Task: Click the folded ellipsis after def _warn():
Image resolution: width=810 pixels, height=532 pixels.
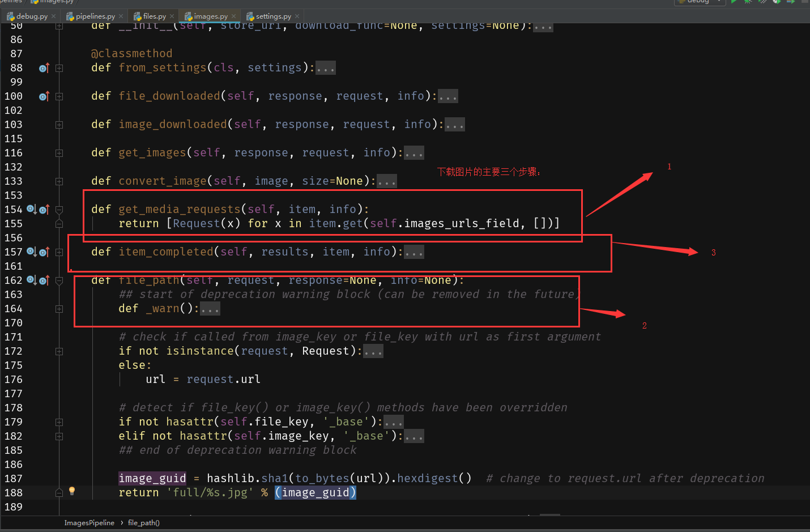Action: click(x=210, y=309)
